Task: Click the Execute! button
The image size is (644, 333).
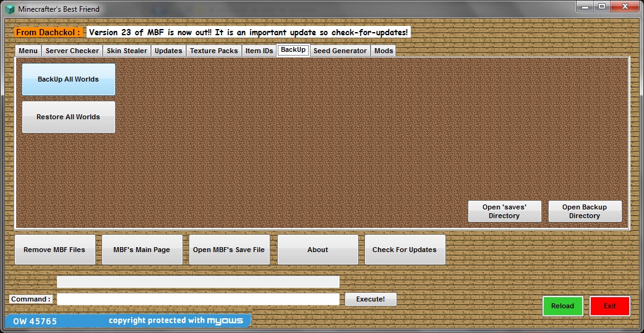Action: 371,299
